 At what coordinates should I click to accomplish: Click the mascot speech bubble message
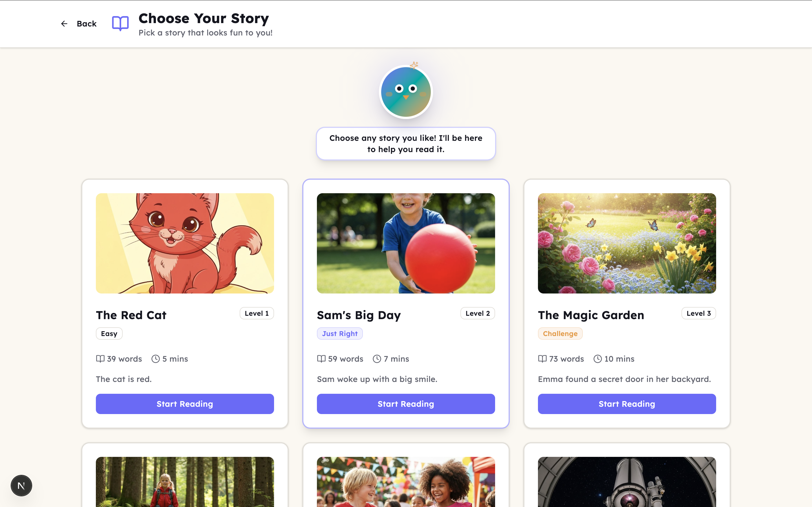click(x=406, y=144)
